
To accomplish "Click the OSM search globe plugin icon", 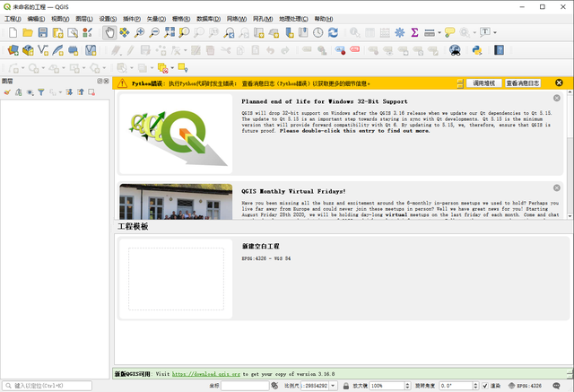I will [455, 50].
